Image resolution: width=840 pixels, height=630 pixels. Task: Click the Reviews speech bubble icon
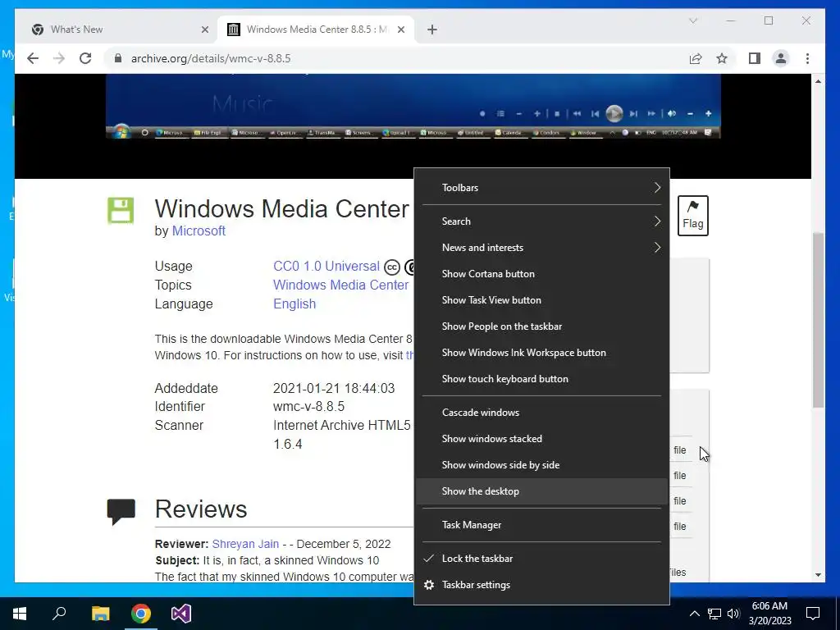(x=121, y=512)
